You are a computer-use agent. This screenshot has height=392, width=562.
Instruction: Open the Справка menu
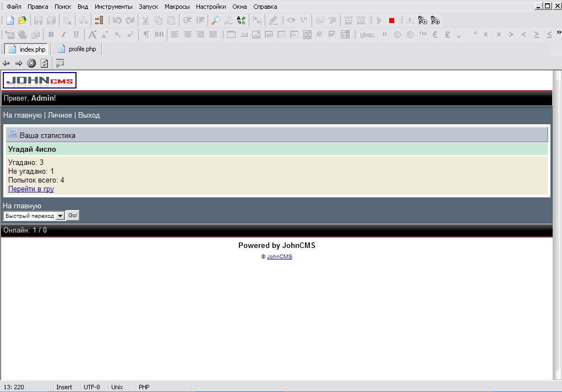click(265, 7)
